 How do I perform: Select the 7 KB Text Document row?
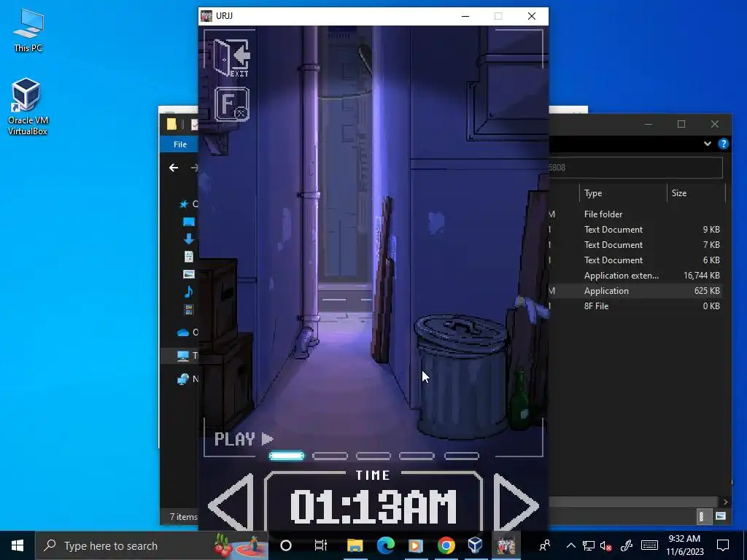636,245
